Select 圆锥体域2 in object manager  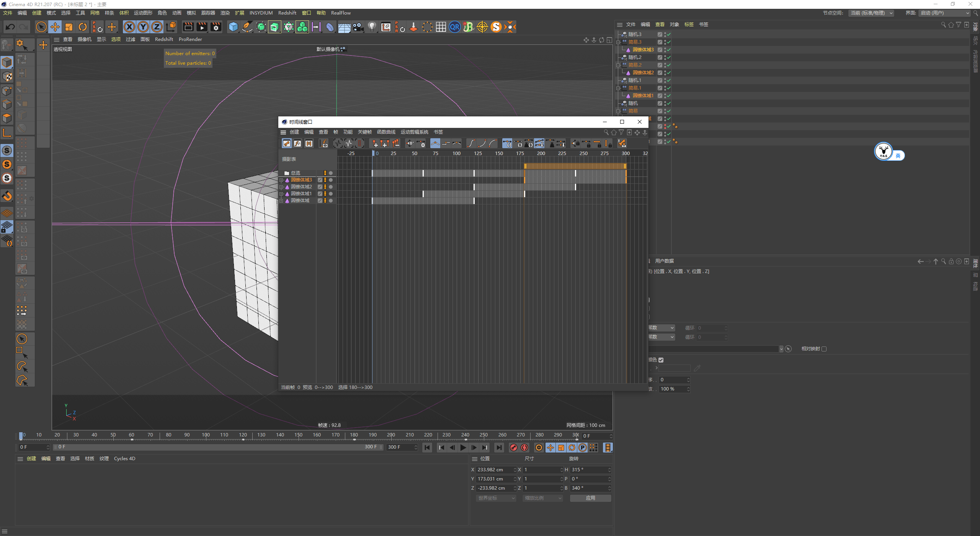pos(643,73)
